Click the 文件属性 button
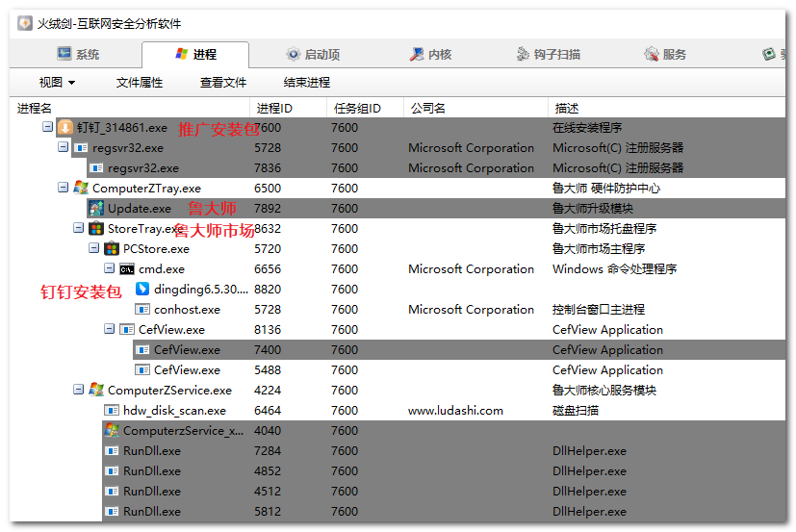 140,82
